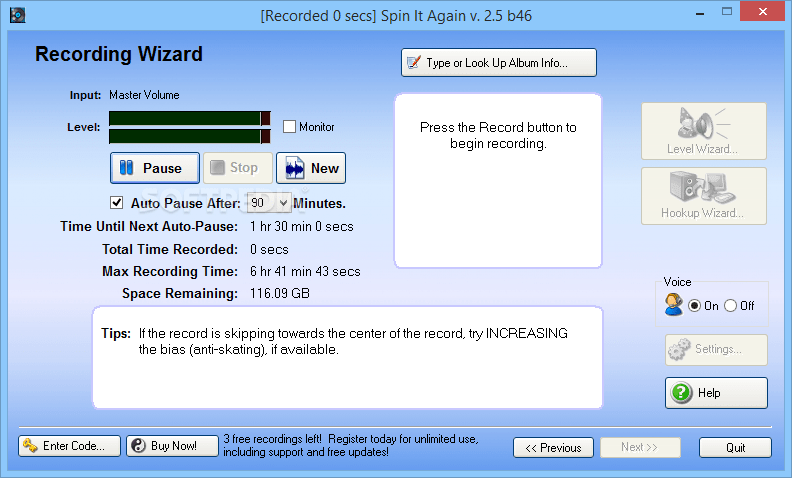
Task: Open Settings with gear icon
Action: click(x=716, y=349)
